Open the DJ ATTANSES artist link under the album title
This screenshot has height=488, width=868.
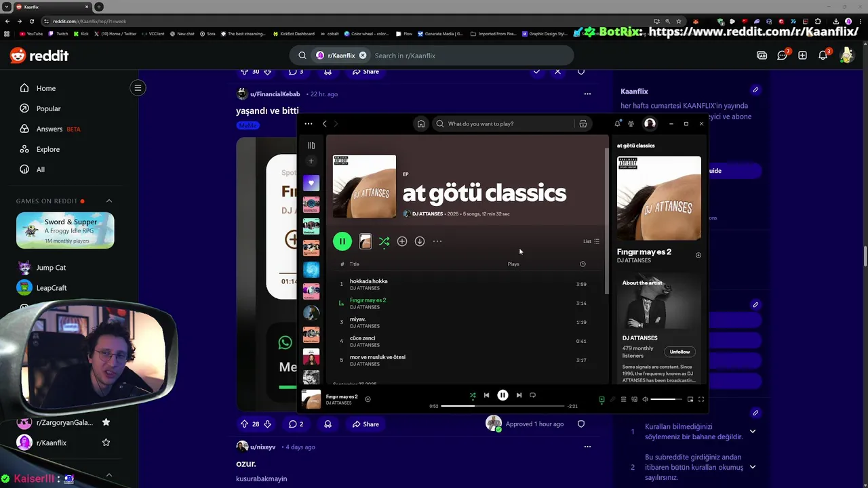click(427, 214)
